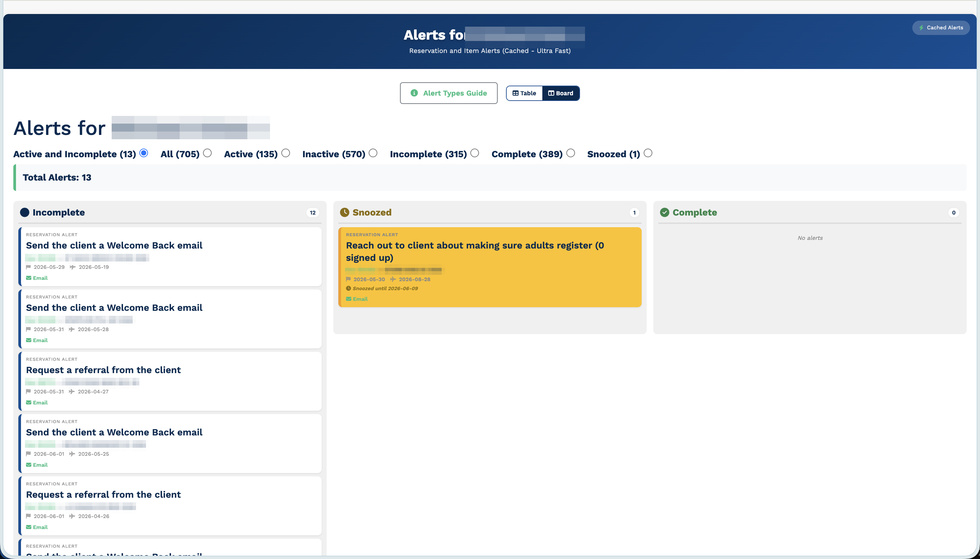Select Incomplete (315) radio button
The height and width of the screenshot is (559, 980).
475,153
